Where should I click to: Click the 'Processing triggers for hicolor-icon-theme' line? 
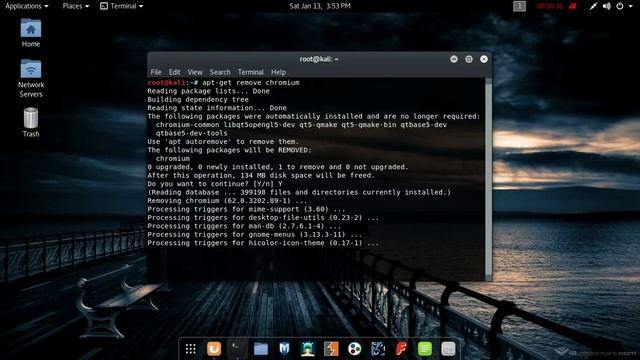pyautogui.click(x=263, y=243)
